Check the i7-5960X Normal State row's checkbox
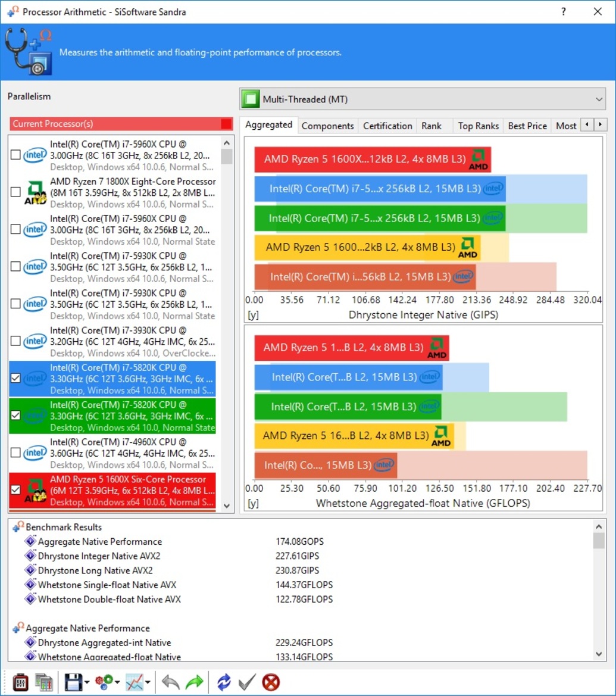Screen dimensions: 616x696 [x=15, y=229]
